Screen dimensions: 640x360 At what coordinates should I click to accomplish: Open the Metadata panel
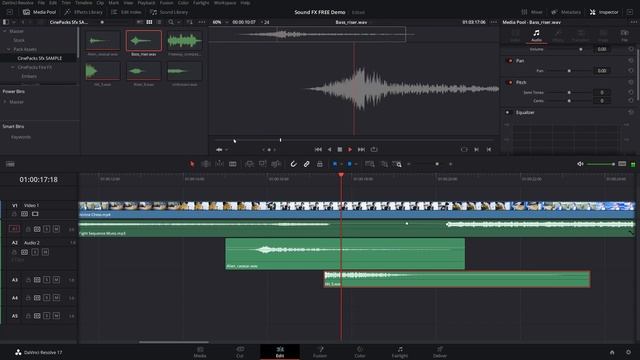(x=566, y=12)
